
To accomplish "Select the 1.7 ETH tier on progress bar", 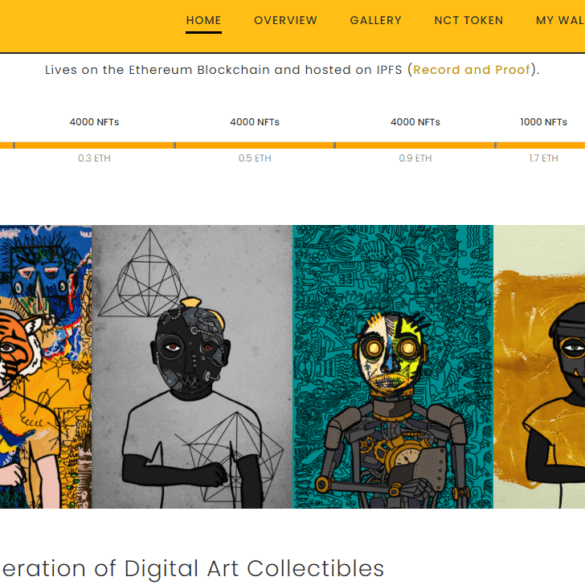I will tap(540, 145).
